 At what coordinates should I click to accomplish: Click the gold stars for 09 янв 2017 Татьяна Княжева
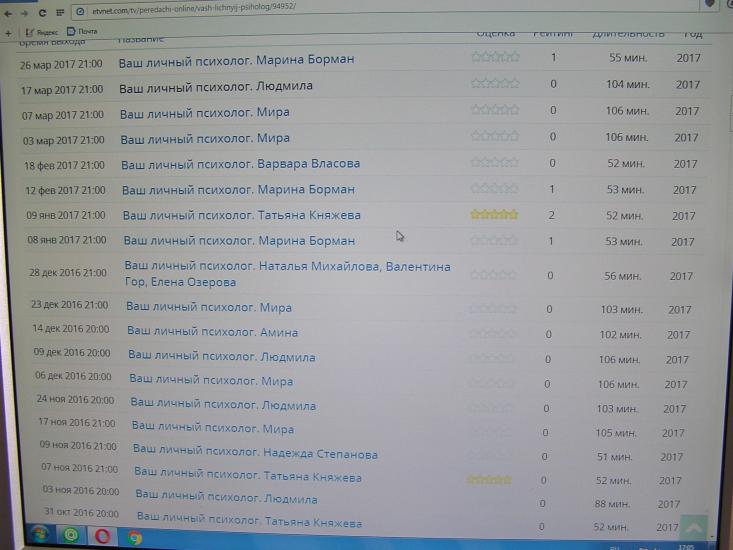494,215
